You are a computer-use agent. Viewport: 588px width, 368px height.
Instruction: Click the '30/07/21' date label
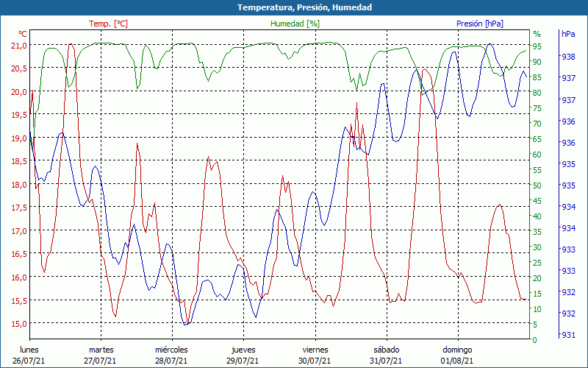(315, 361)
